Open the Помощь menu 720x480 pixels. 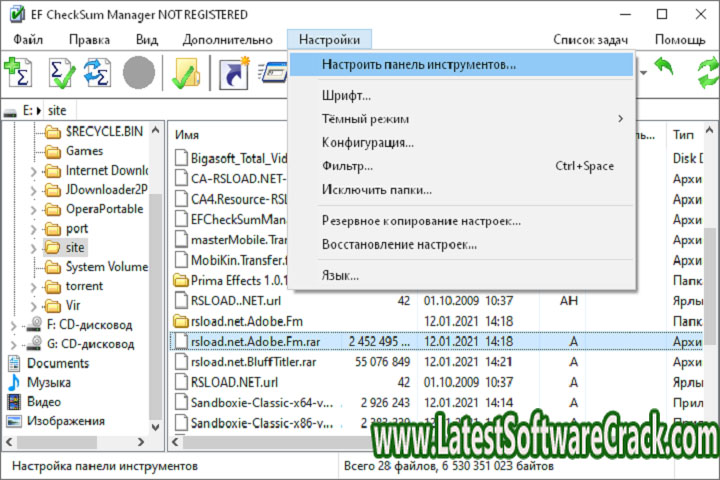(680, 40)
